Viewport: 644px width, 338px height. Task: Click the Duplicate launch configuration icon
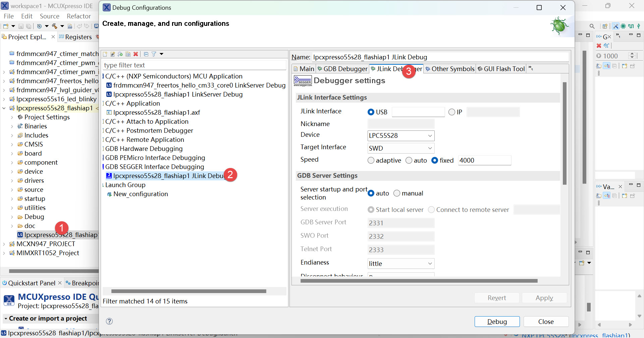[x=128, y=54]
